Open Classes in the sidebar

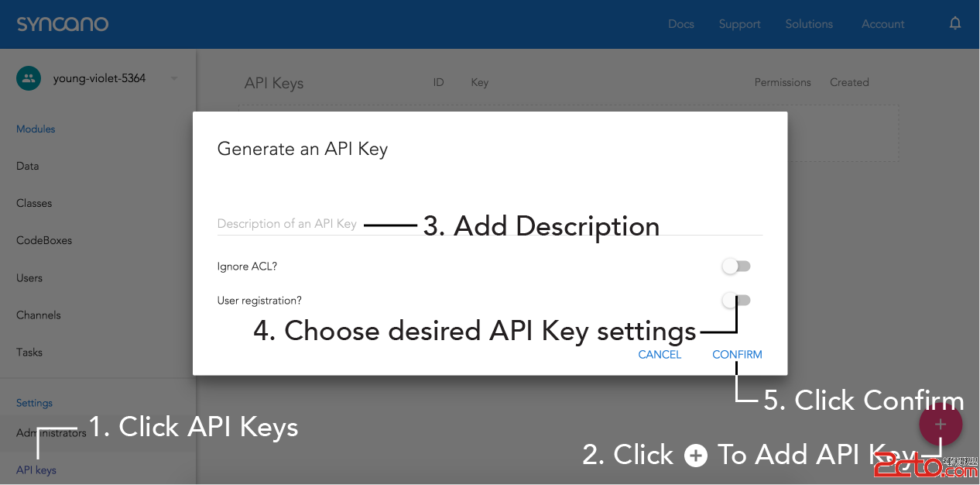coord(34,203)
